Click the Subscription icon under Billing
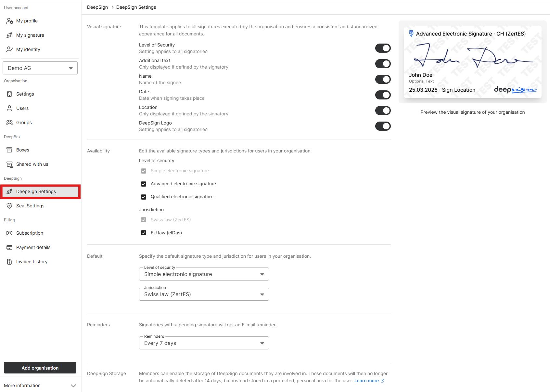Screen dimensions: 550x392 coord(10,233)
